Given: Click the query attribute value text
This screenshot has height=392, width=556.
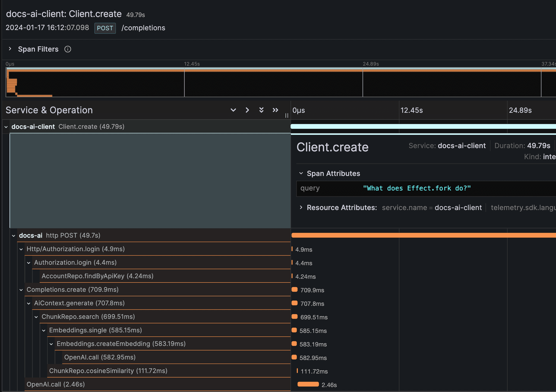Looking at the screenshot, I should tap(416, 188).
